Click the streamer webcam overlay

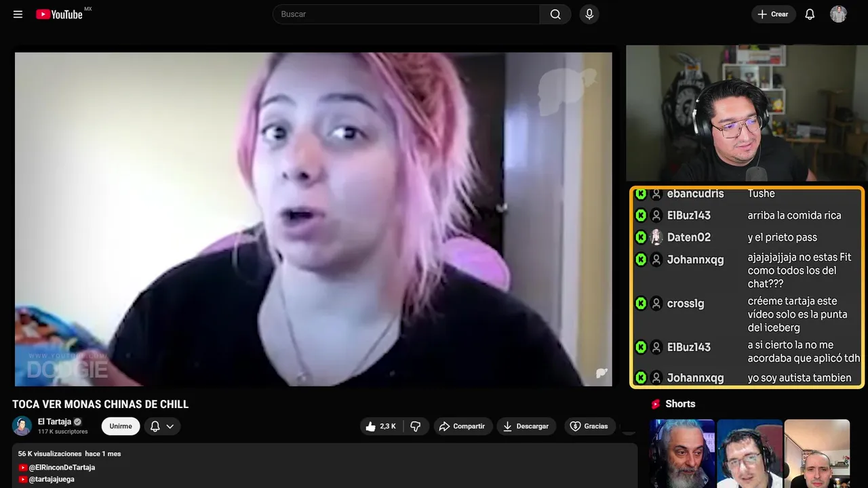click(x=746, y=113)
